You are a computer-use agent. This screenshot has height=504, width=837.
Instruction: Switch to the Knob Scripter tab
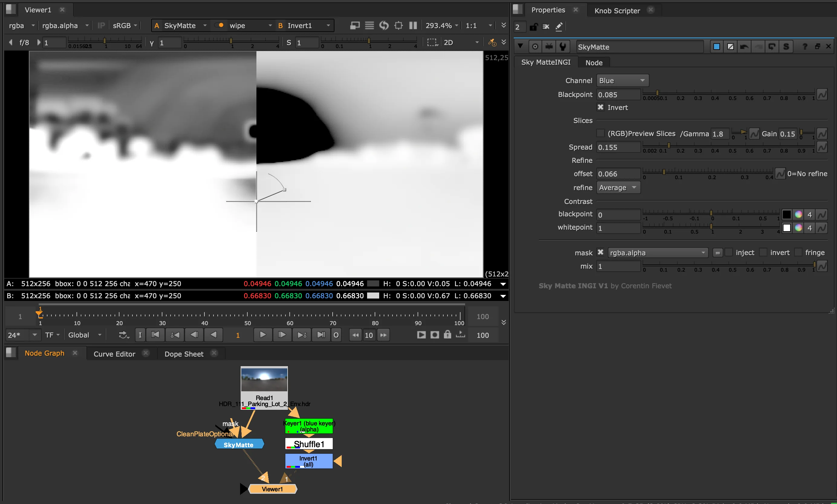[617, 11]
